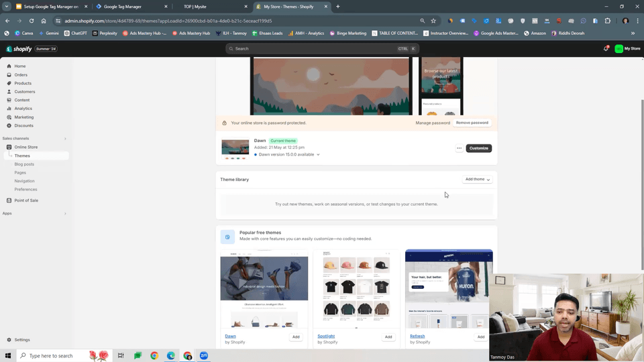644x362 pixels.
Task: Open the Products section icon
Action: point(9,83)
